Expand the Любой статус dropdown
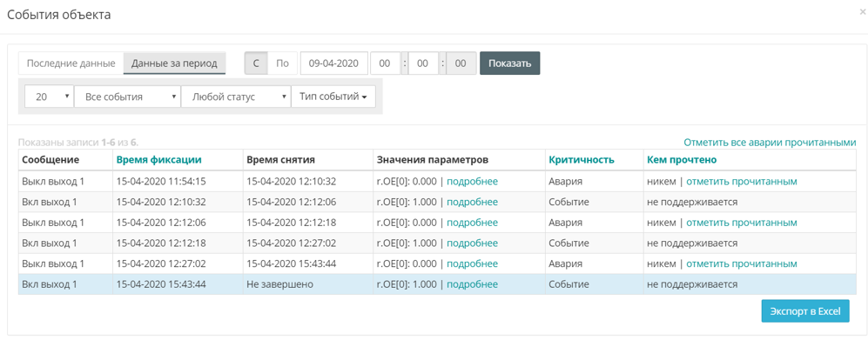This screenshot has height=340, width=868. click(x=237, y=97)
